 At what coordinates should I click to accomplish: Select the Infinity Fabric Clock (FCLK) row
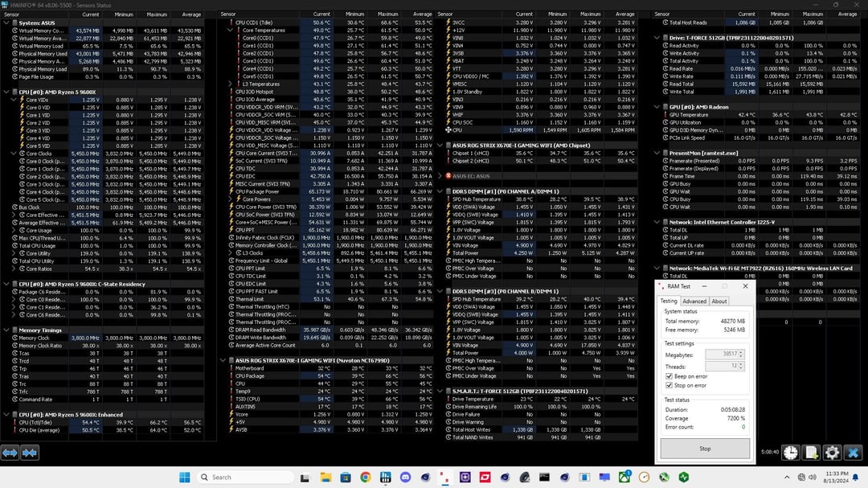pyautogui.click(x=326, y=238)
